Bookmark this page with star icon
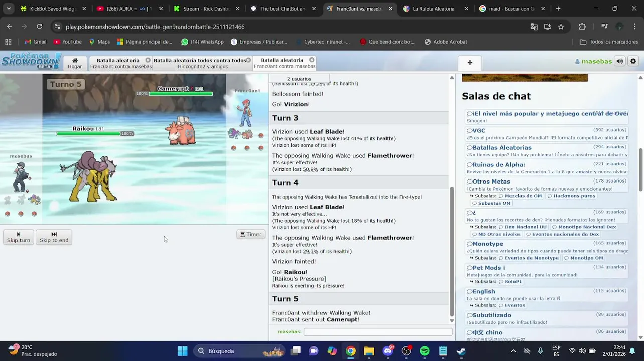Image resolution: width=644 pixels, height=361 pixels. (561, 27)
